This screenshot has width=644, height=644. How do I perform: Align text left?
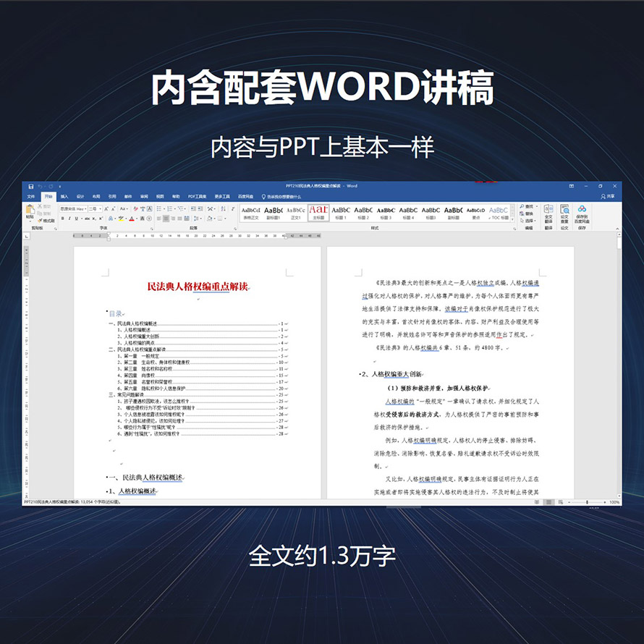click(159, 219)
